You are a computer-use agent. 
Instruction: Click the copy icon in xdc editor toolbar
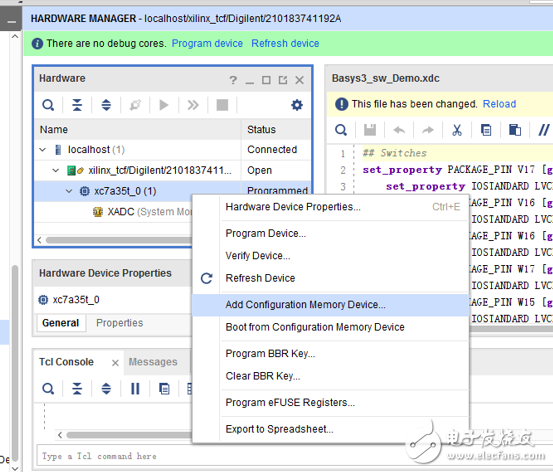486,130
